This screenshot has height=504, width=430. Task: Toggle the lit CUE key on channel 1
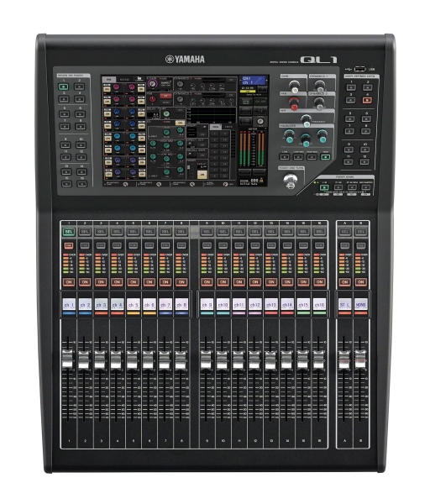click(x=69, y=245)
